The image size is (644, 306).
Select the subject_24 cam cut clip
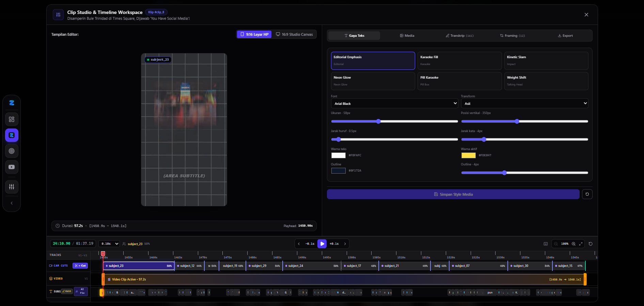312,266
